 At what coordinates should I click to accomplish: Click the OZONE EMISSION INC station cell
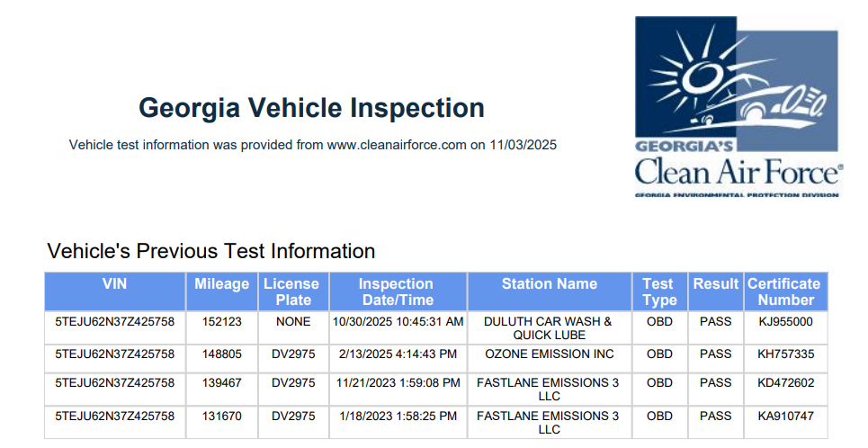548,354
